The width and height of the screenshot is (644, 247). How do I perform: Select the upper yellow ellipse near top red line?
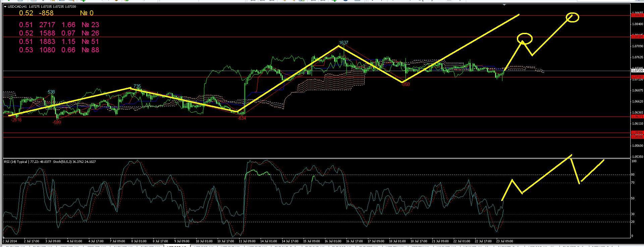[x=573, y=17]
